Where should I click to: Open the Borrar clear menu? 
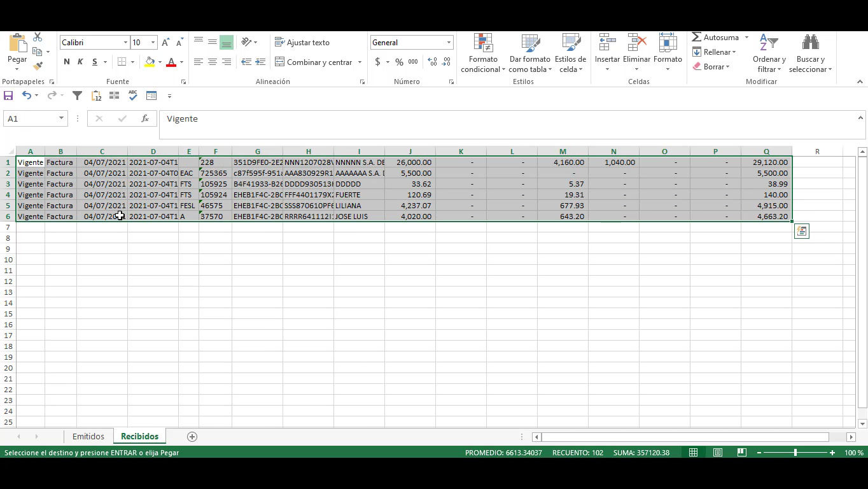pyautogui.click(x=710, y=67)
